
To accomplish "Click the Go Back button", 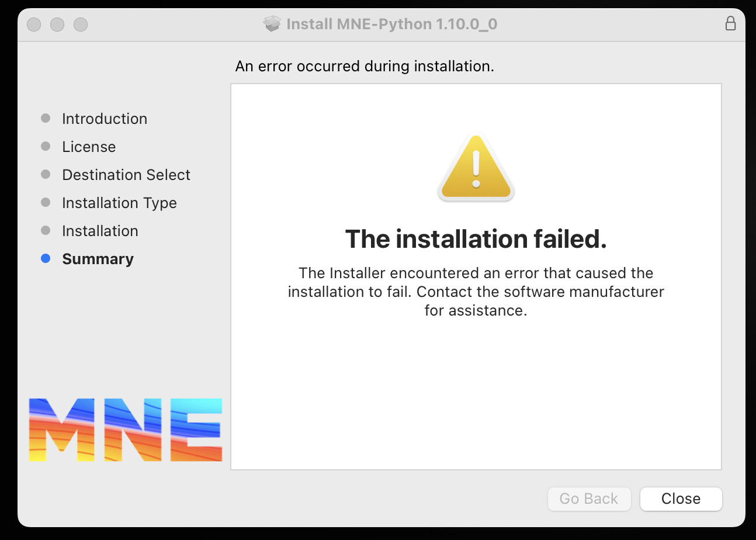I will click(589, 499).
